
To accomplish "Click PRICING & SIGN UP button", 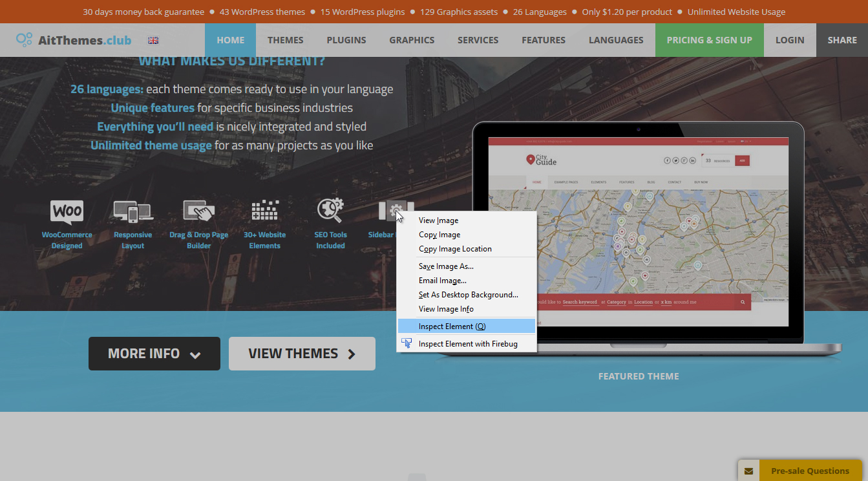I will (x=710, y=40).
